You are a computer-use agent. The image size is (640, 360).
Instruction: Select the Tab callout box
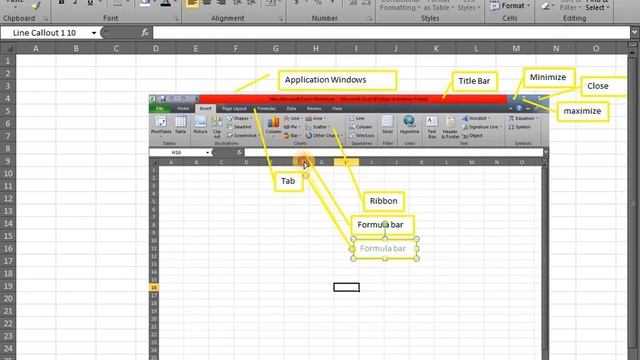click(x=288, y=181)
